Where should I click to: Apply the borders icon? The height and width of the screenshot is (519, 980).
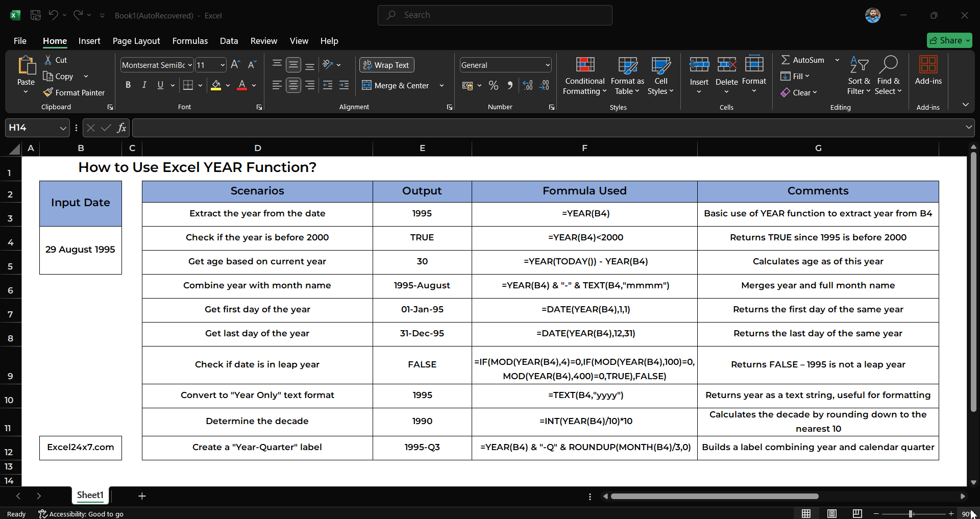[x=188, y=85]
